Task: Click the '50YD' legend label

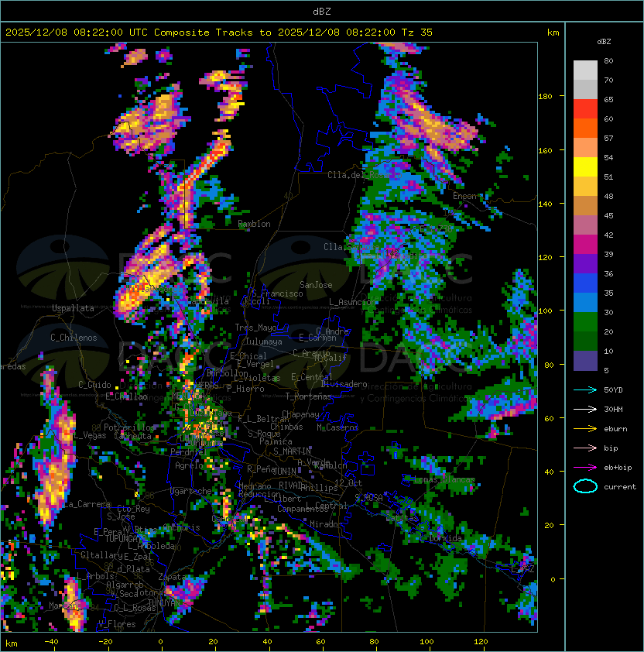Action: (x=613, y=390)
